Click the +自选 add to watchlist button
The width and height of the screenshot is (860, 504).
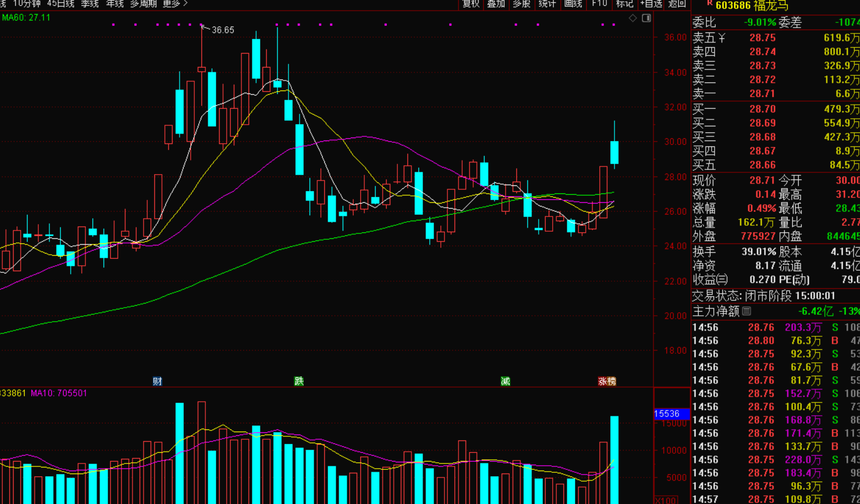[x=651, y=4]
